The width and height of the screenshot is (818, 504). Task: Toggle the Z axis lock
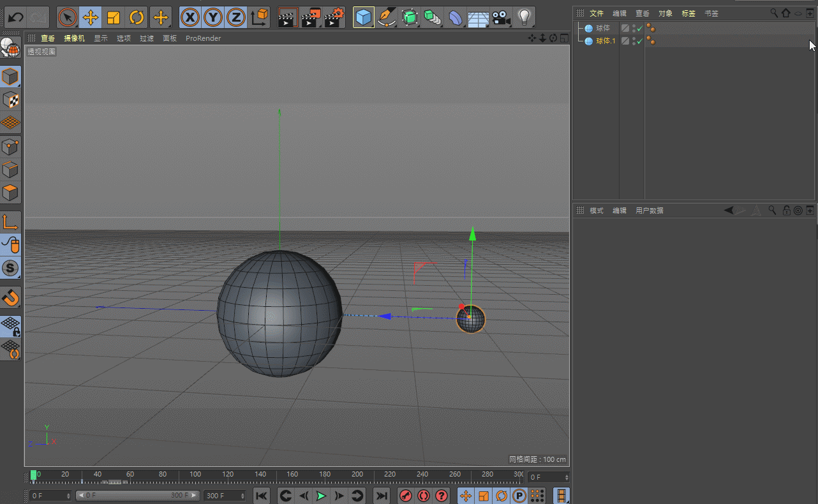point(235,17)
